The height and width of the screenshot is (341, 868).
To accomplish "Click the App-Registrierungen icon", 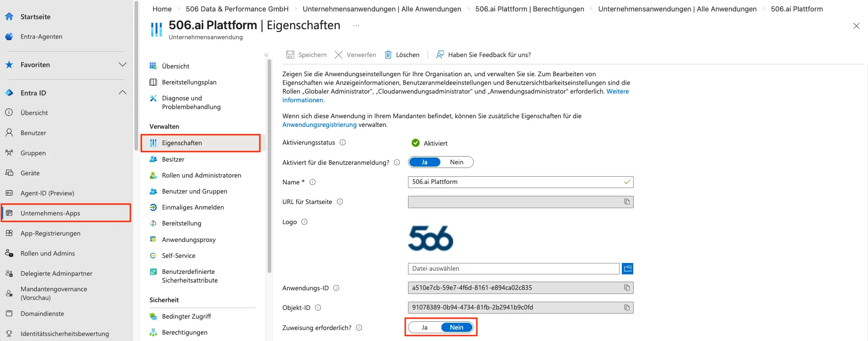I will (x=9, y=233).
